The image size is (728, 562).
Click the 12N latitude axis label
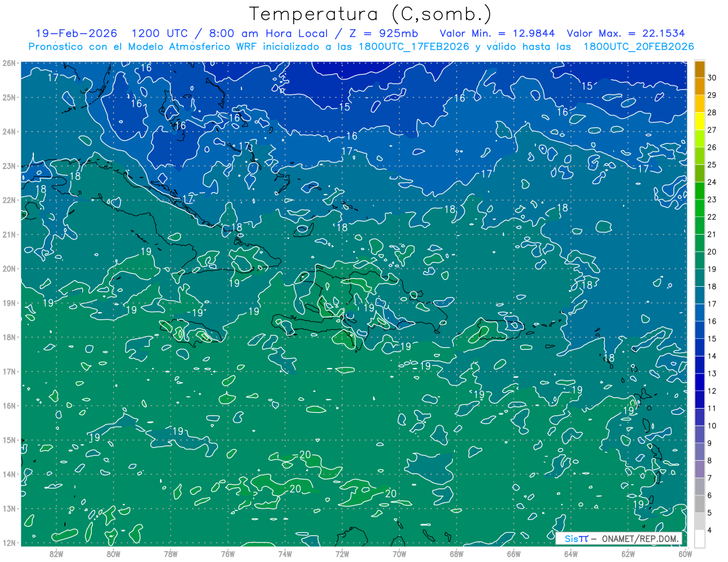point(8,543)
